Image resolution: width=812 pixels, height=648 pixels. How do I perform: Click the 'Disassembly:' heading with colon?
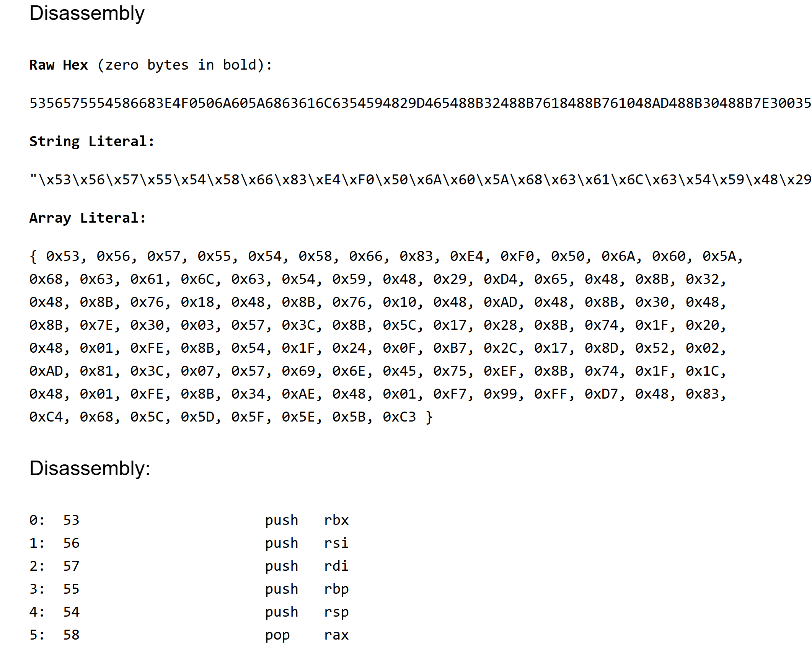pos(90,469)
